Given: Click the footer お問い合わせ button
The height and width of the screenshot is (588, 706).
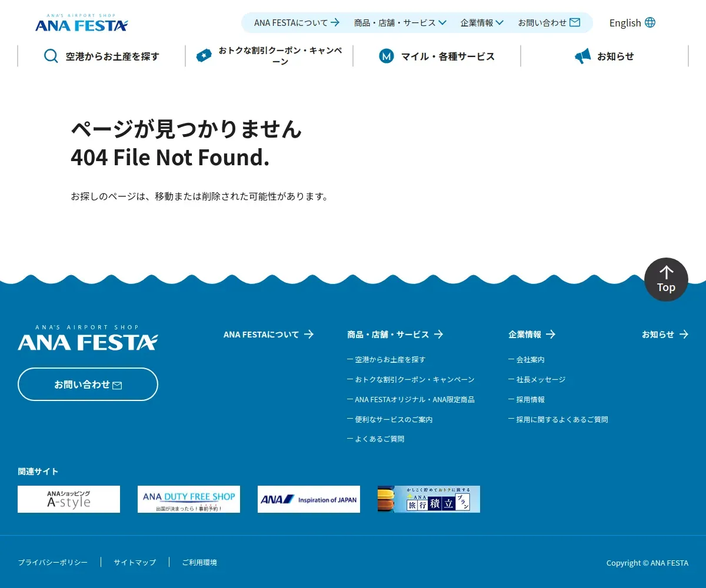Looking at the screenshot, I should point(88,384).
